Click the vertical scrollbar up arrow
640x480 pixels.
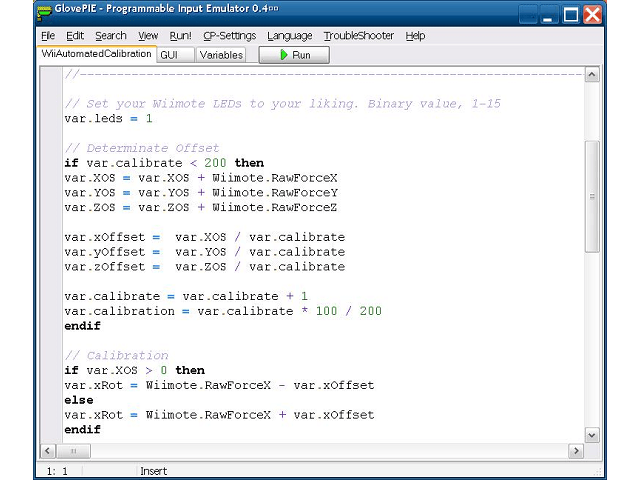click(x=591, y=75)
